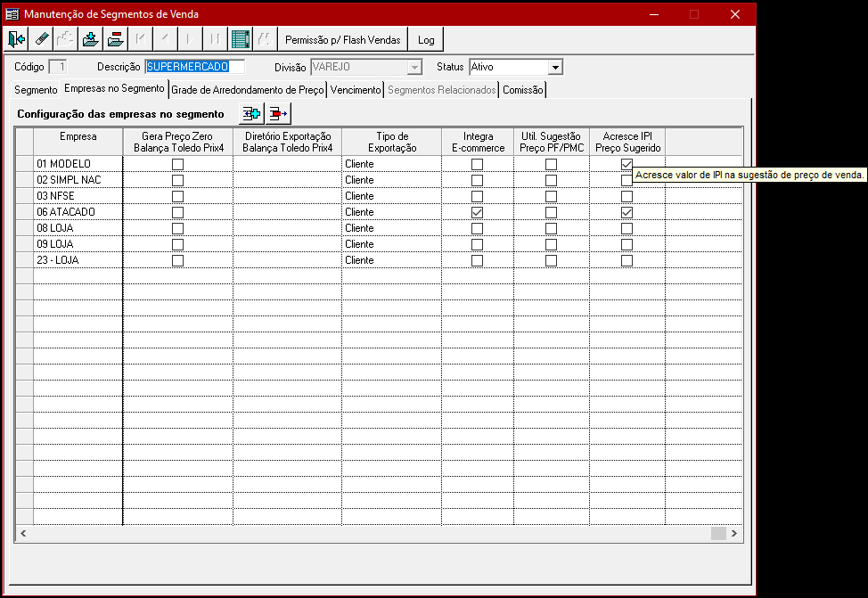
Task: Select the 02 SIMPL NAC company cell
Action: coord(78,180)
